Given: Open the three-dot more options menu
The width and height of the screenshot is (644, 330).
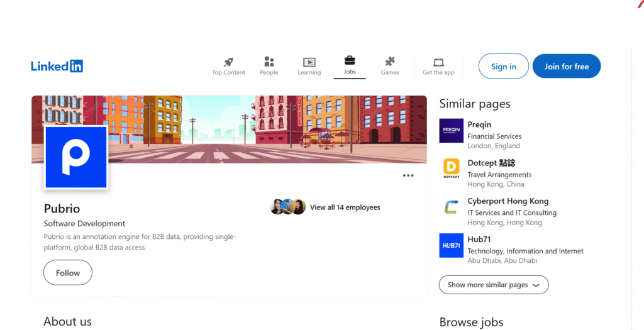Looking at the screenshot, I should coord(408,175).
